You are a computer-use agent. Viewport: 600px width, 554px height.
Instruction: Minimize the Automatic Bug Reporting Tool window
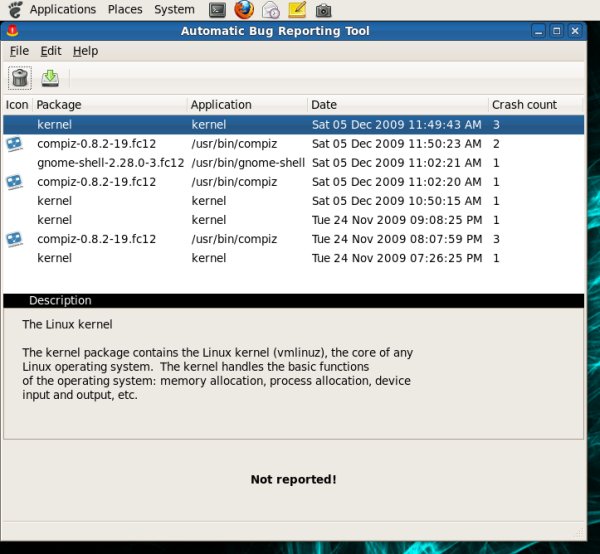[538, 31]
